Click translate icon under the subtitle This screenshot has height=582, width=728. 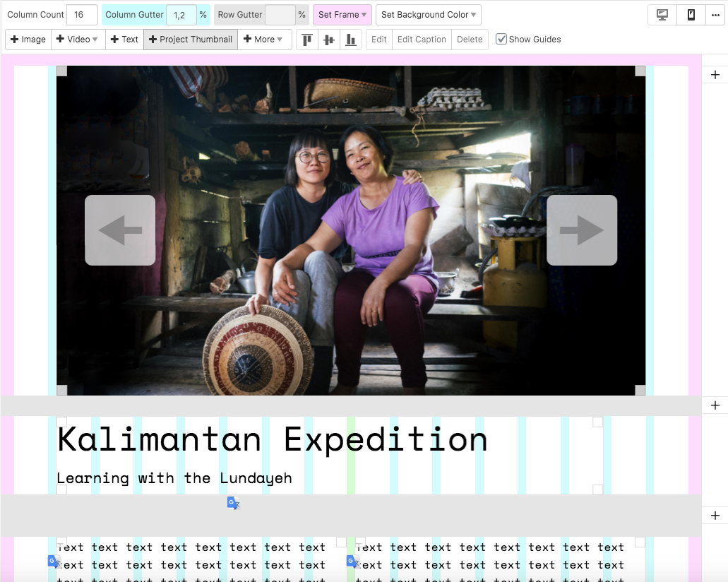tap(233, 503)
